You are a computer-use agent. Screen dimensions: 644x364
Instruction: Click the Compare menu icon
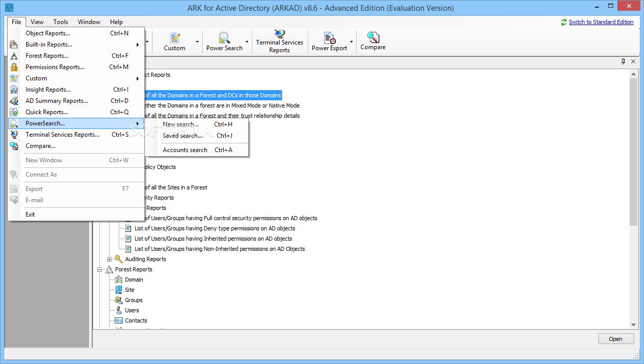14,146
